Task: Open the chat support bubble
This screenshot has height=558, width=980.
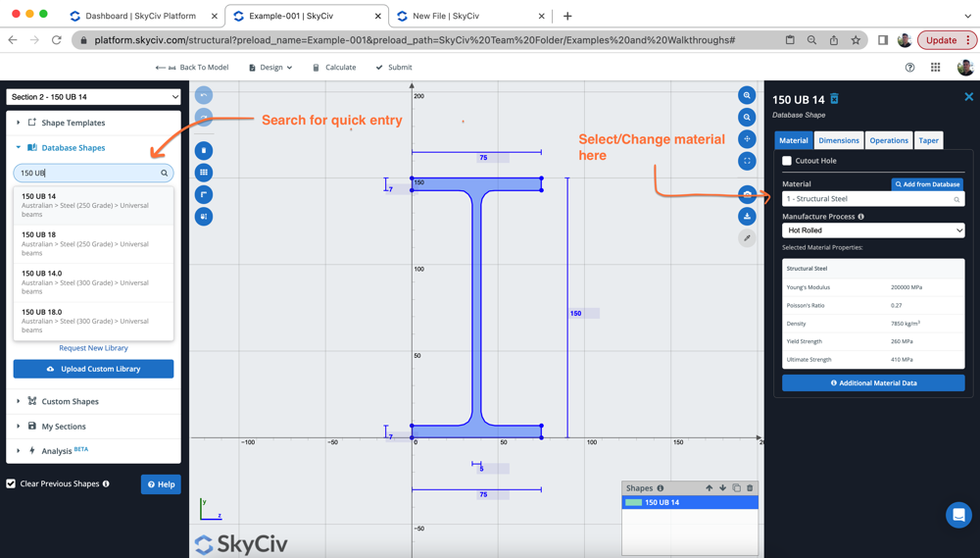Action: tap(958, 516)
